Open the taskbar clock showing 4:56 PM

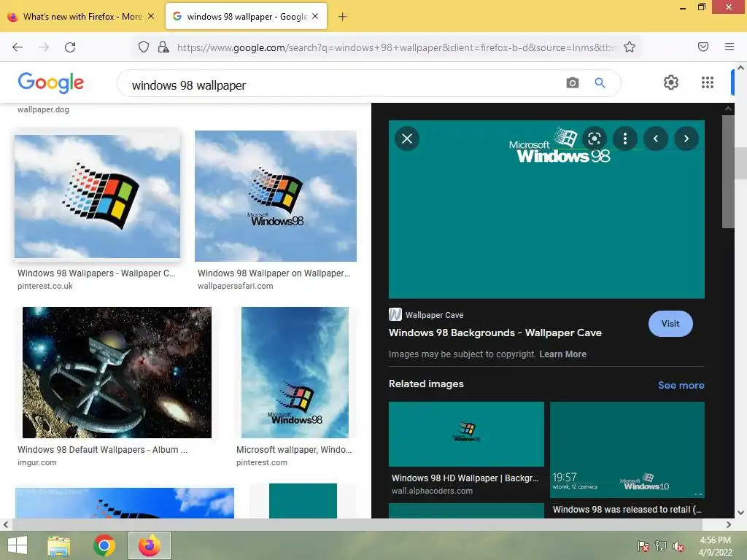[715, 546]
